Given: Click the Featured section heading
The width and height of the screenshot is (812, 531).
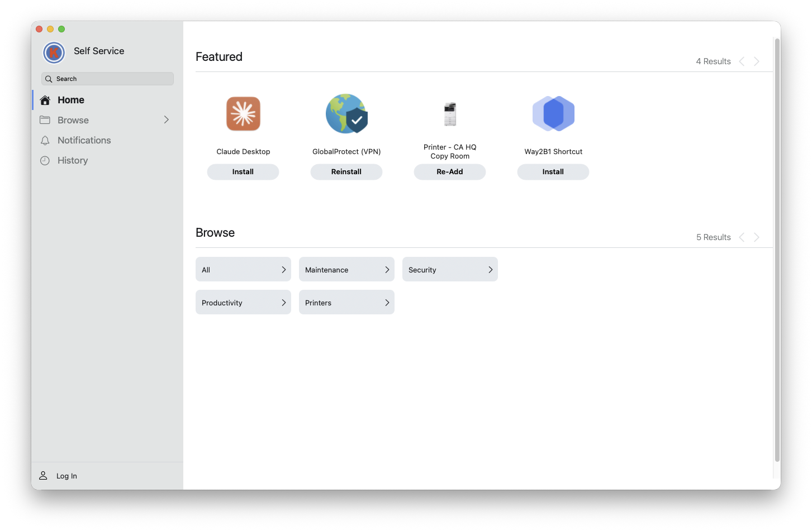Looking at the screenshot, I should point(219,57).
